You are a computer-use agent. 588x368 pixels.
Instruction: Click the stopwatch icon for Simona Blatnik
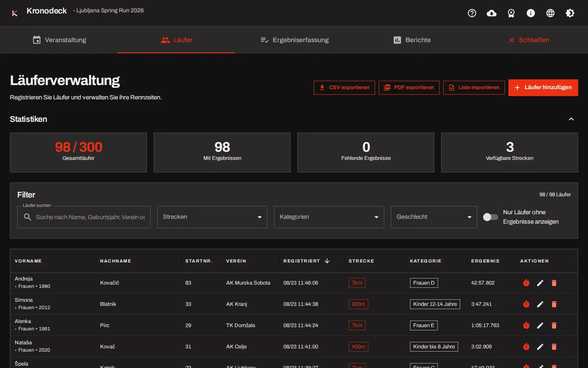click(526, 304)
